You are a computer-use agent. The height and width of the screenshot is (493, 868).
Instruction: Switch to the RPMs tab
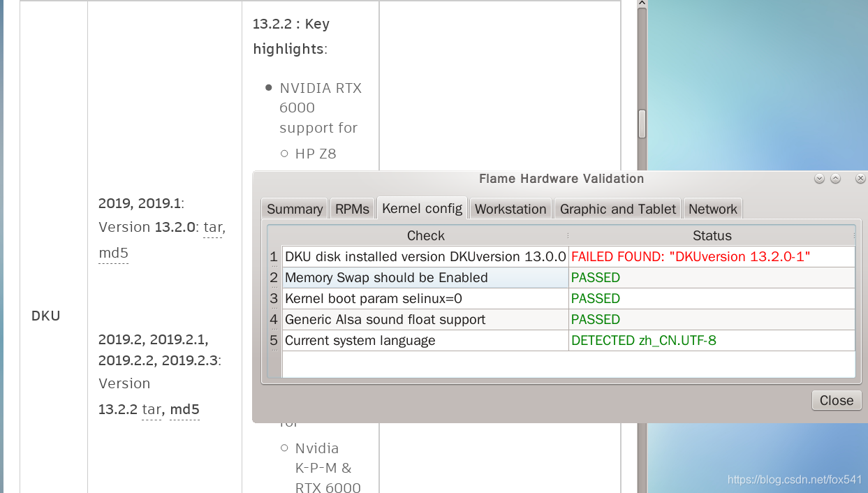352,209
